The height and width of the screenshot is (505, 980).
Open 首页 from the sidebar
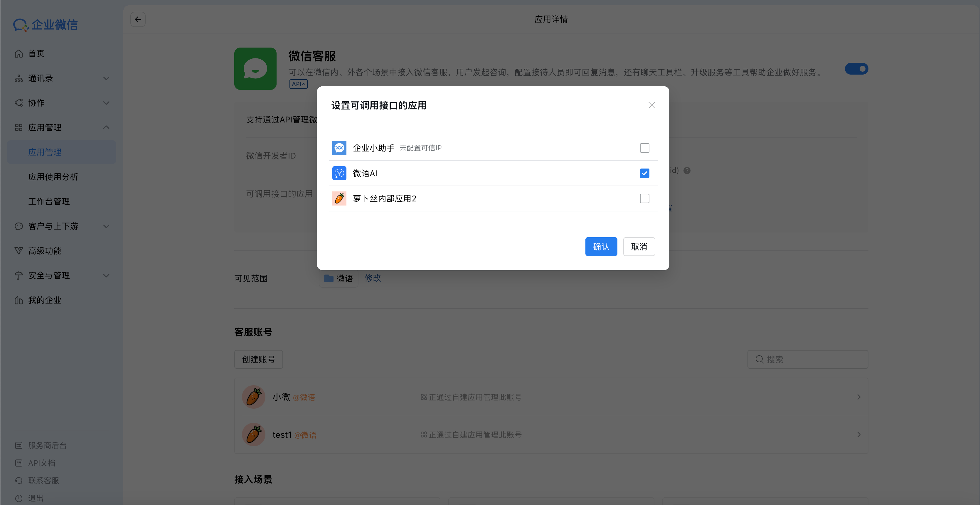(36, 53)
